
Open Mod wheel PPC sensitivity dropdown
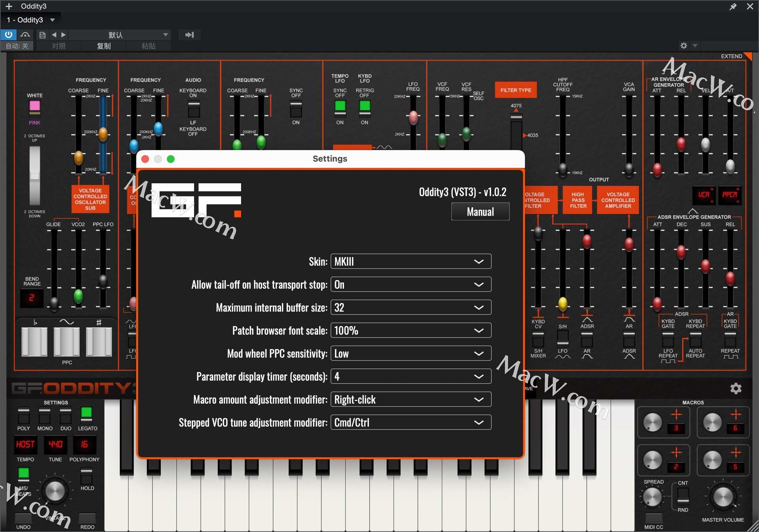click(411, 353)
